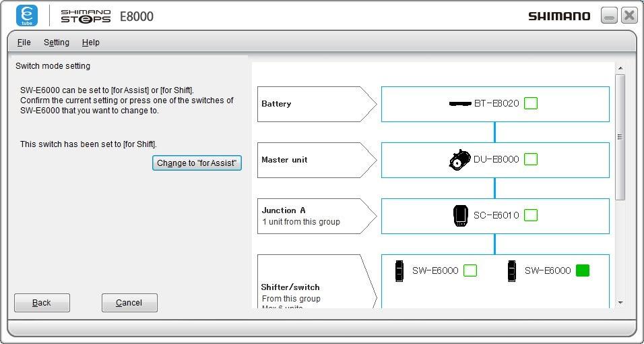Click Change to "for Assist" button
The height and width of the screenshot is (344, 644).
click(x=197, y=163)
